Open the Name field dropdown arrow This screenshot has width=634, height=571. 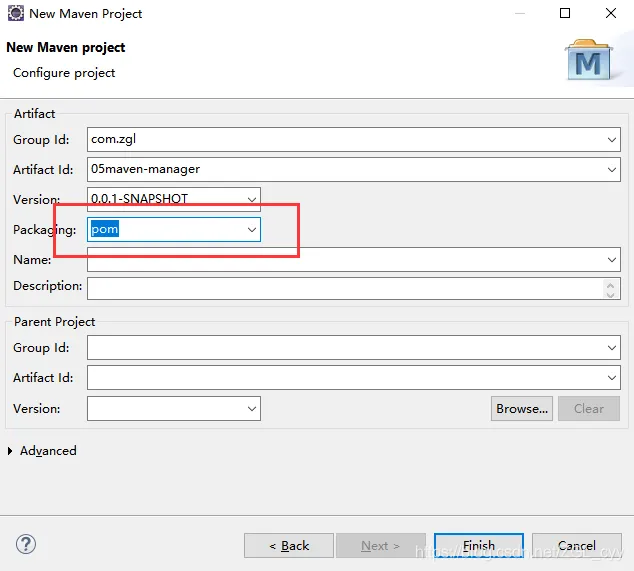pyautogui.click(x=611, y=260)
